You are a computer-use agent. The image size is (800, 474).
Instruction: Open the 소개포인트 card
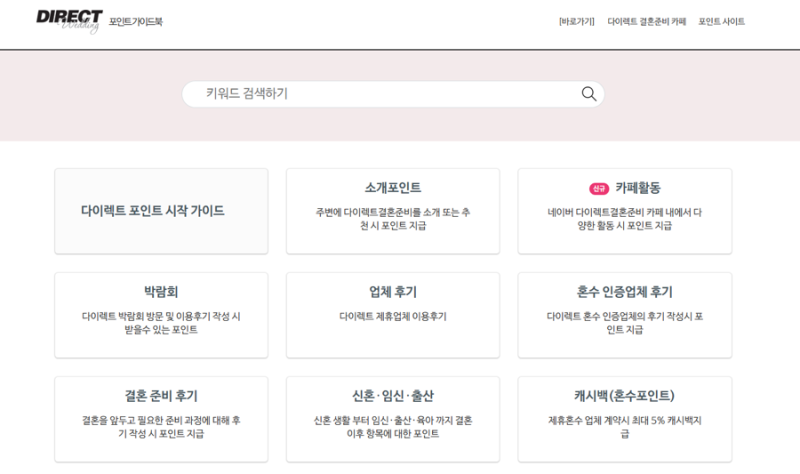click(393, 211)
